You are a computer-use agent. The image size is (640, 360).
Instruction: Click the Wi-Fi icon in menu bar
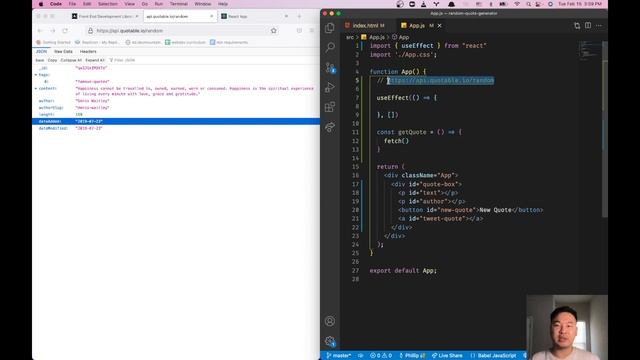[517, 4]
